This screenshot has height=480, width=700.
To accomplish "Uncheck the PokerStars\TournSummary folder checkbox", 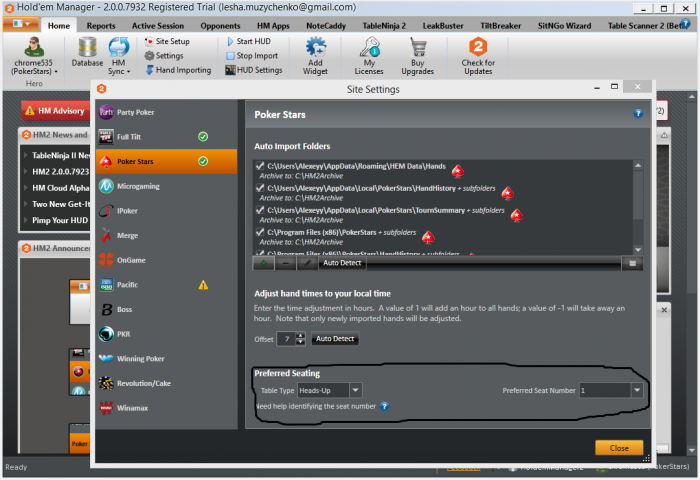I will pyautogui.click(x=260, y=210).
